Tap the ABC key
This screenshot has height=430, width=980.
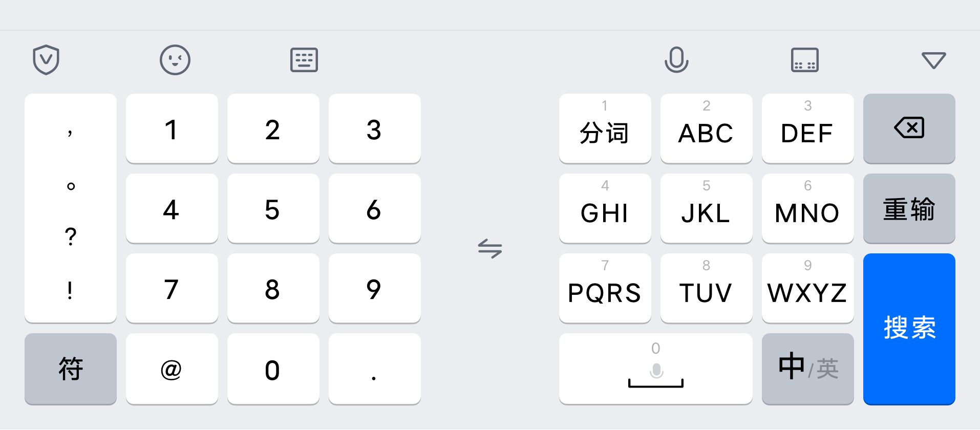707,128
